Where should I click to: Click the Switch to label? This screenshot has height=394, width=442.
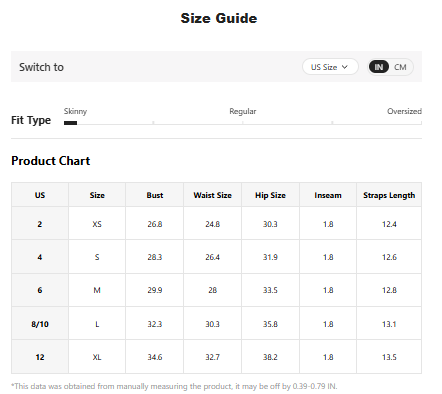click(x=41, y=67)
